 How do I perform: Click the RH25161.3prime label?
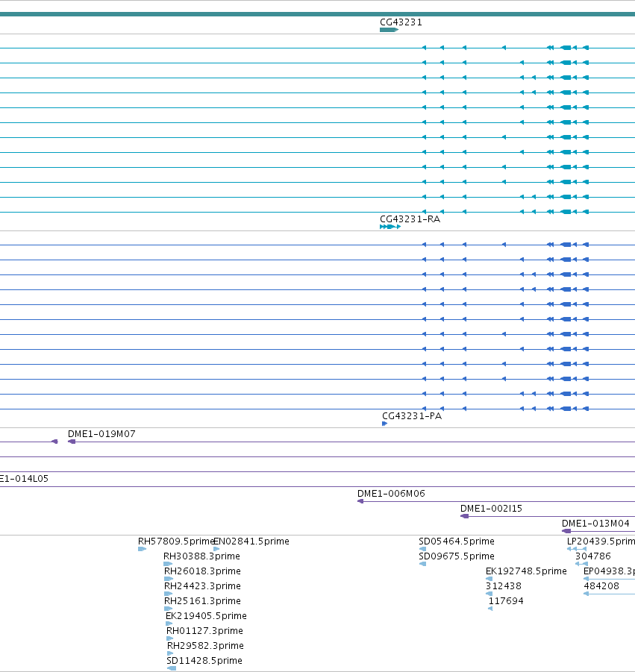point(202,601)
